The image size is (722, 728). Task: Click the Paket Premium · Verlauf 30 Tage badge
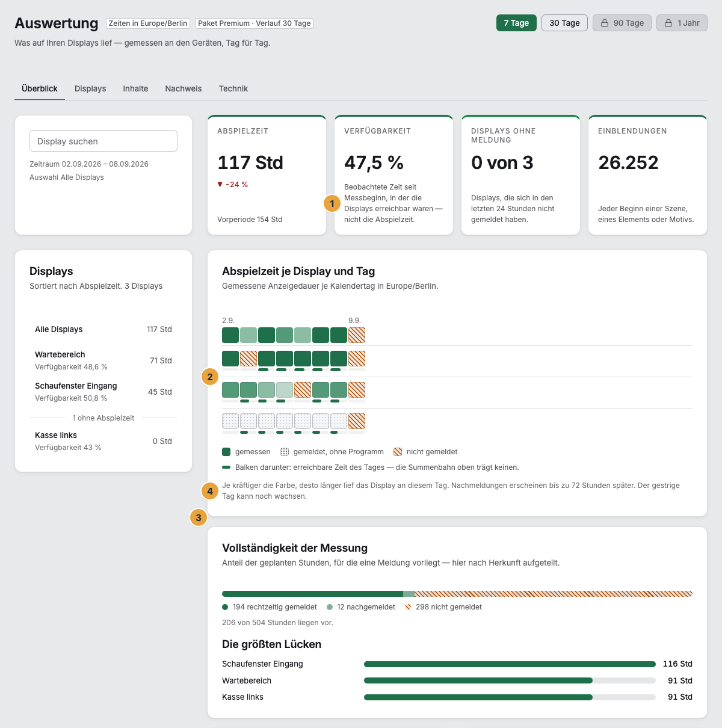click(x=255, y=23)
